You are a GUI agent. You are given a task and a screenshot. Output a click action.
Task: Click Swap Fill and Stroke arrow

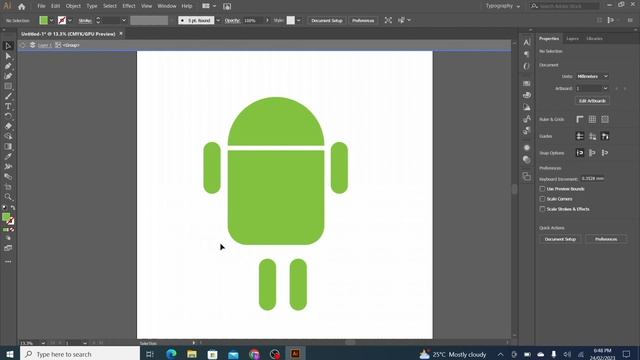pos(13,208)
